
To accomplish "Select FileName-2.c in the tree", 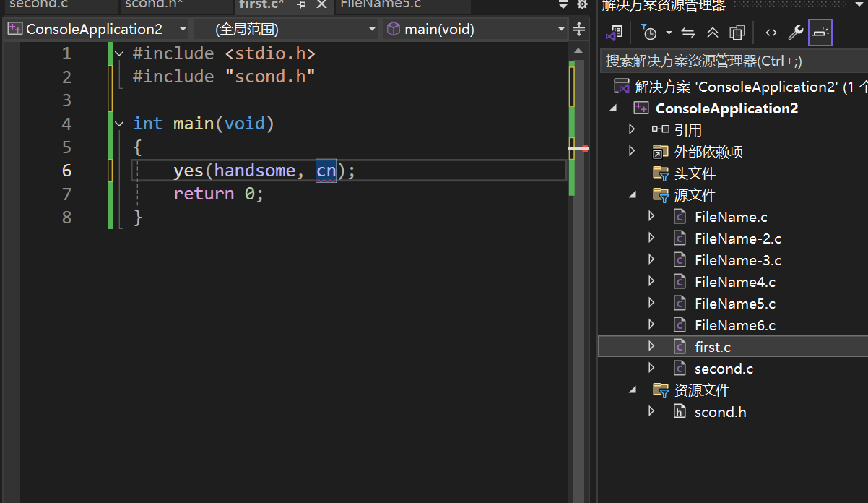I will 737,238.
